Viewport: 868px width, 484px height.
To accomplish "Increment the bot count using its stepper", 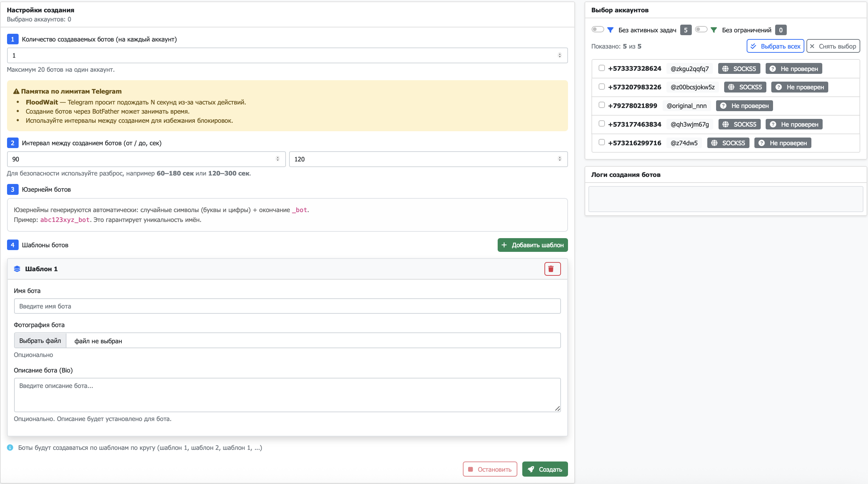I will coord(560,53).
